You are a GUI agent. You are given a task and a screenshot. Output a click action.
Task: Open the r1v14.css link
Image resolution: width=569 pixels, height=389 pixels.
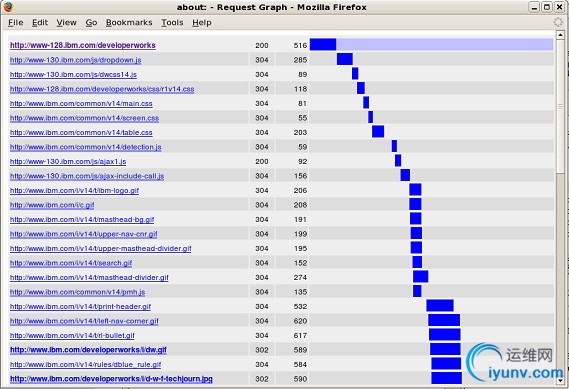[x=102, y=89]
